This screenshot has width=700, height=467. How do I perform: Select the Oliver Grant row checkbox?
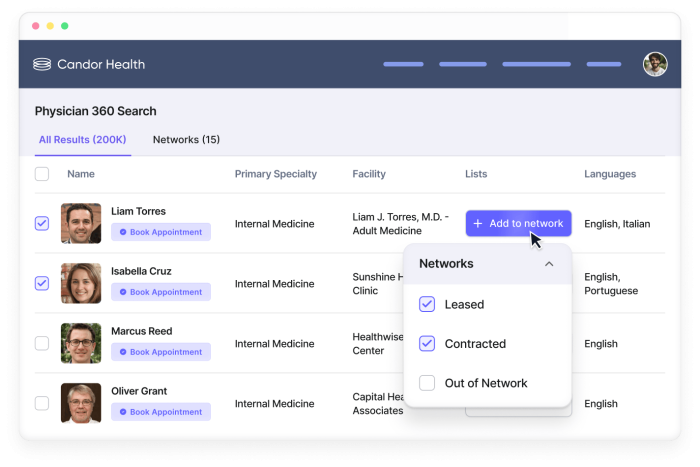(42, 403)
